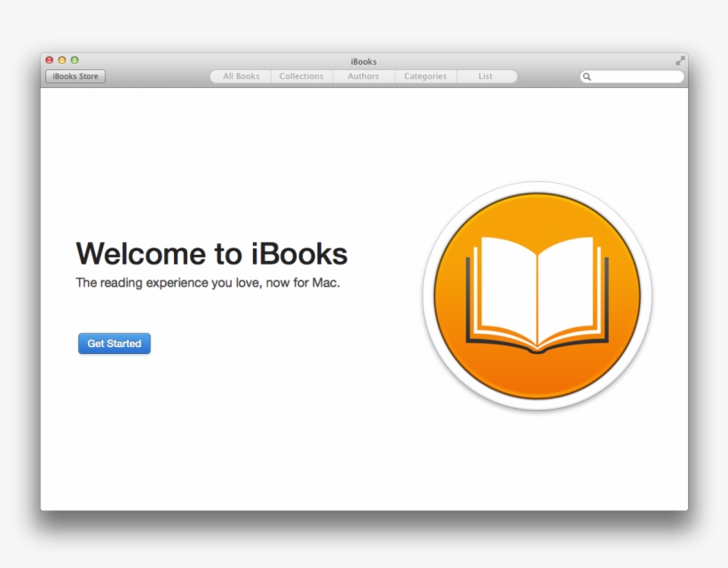The image size is (728, 568).
Task: Minimize the iBooks window
Action: 61,59
